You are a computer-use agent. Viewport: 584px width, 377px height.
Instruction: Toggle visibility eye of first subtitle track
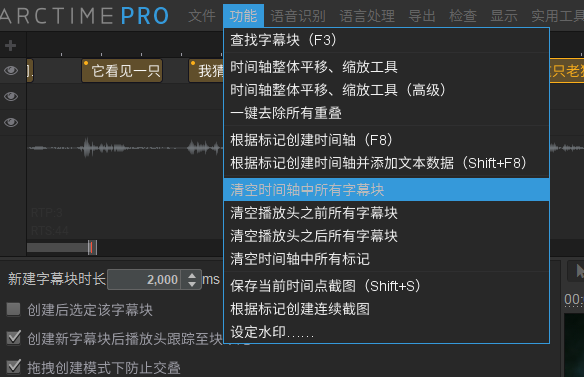tap(11, 70)
